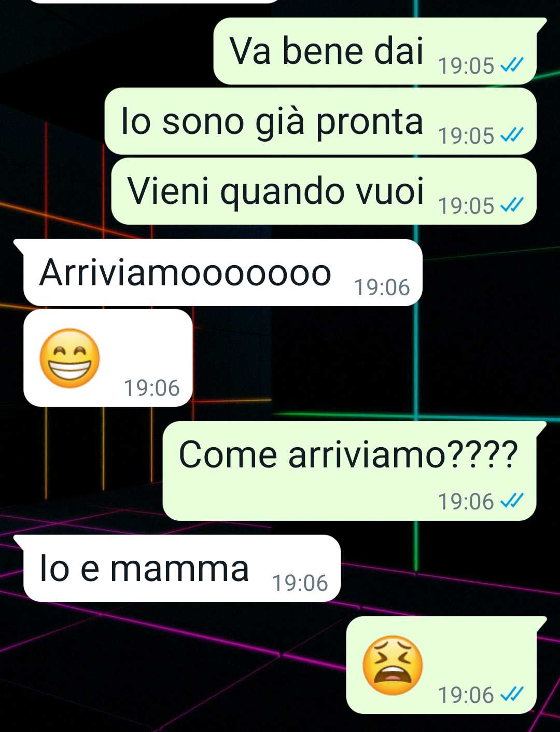Tap read receipt ticks on 'Va bene dai'
This screenshot has width=560, height=732.
click(512, 65)
